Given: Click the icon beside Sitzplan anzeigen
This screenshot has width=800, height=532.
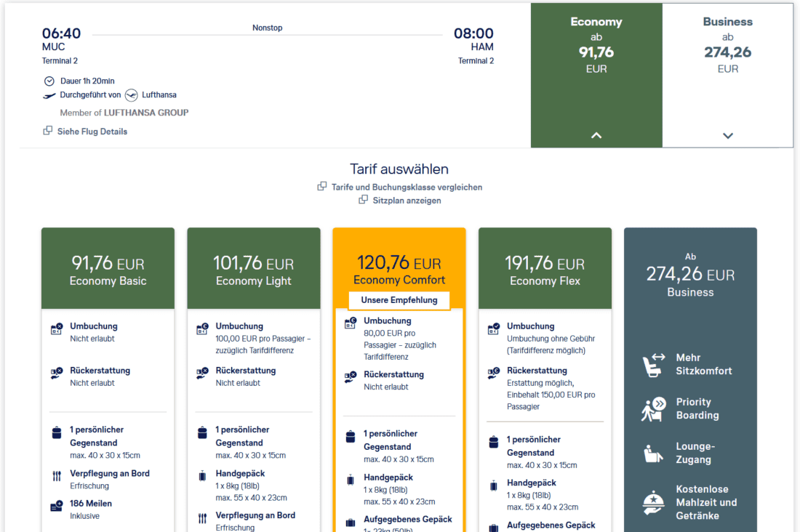Looking at the screenshot, I should coord(363,199).
